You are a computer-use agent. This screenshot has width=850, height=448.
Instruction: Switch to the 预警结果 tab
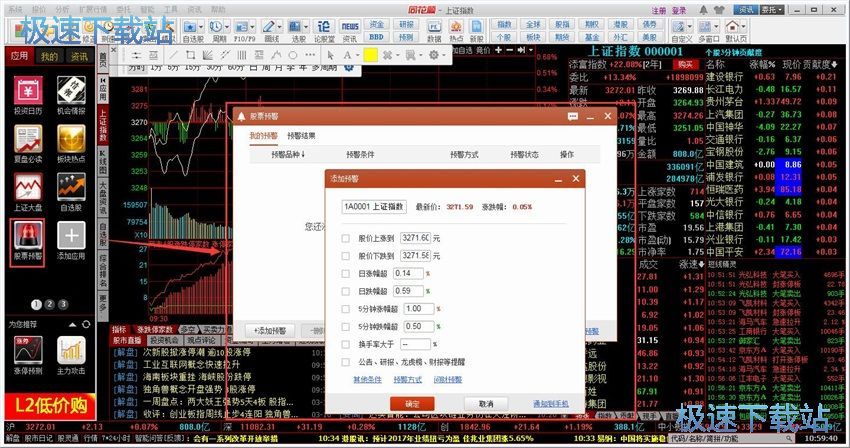[x=301, y=136]
